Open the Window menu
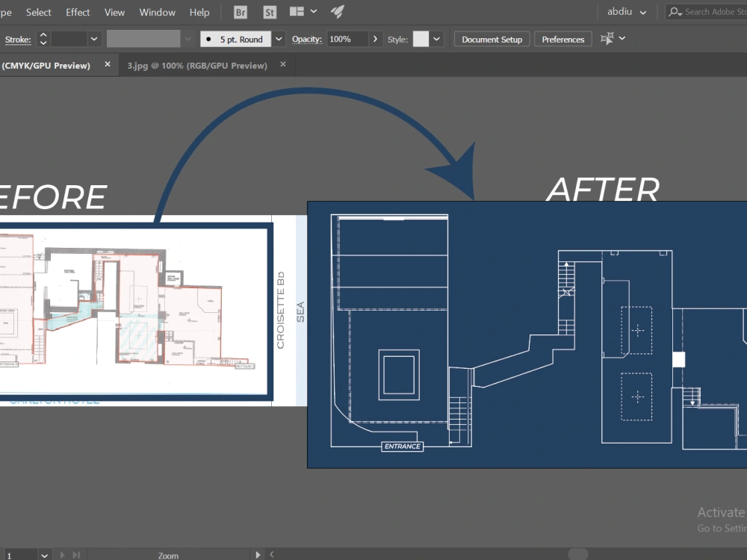Screen dimensions: 747x560 [157, 12]
